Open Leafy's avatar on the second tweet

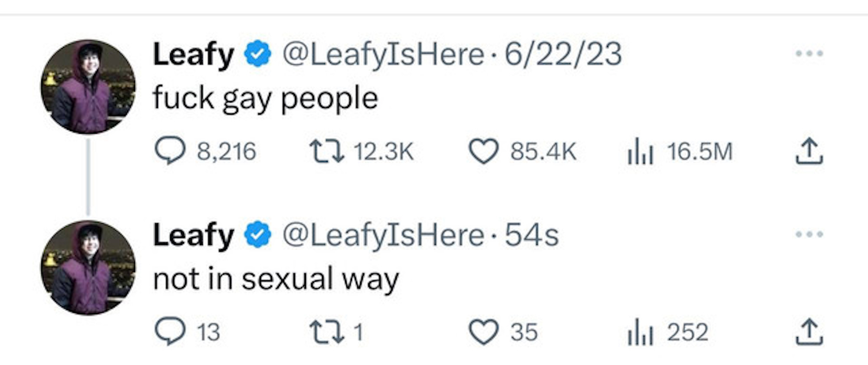(88, 268)
